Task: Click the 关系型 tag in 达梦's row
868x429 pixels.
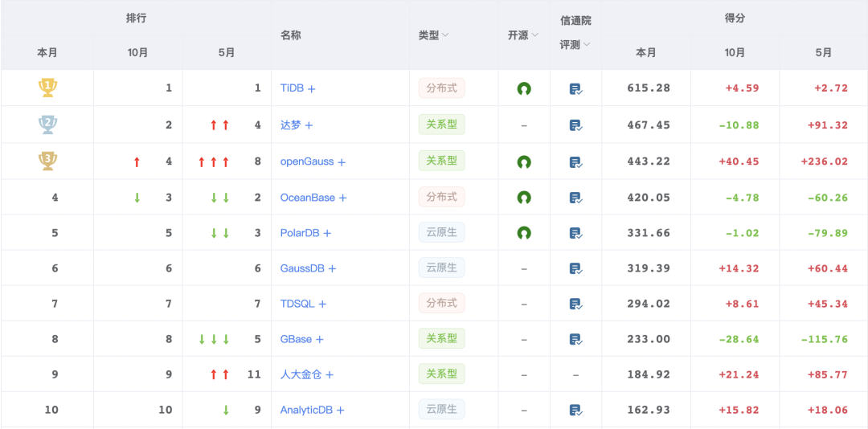Action: point(441,125)
